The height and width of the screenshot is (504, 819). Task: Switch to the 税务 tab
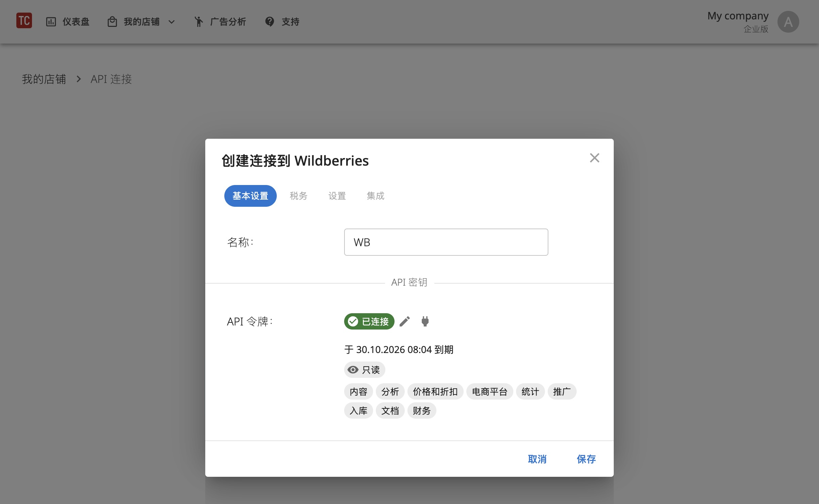coord(299,196)
